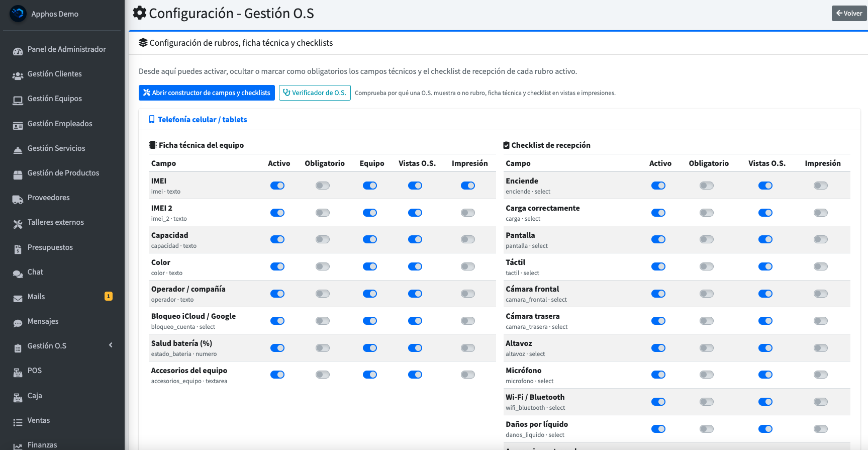
Task: Toggle Equipo switch for Accesorios del equipo
Action: (370, 375)
